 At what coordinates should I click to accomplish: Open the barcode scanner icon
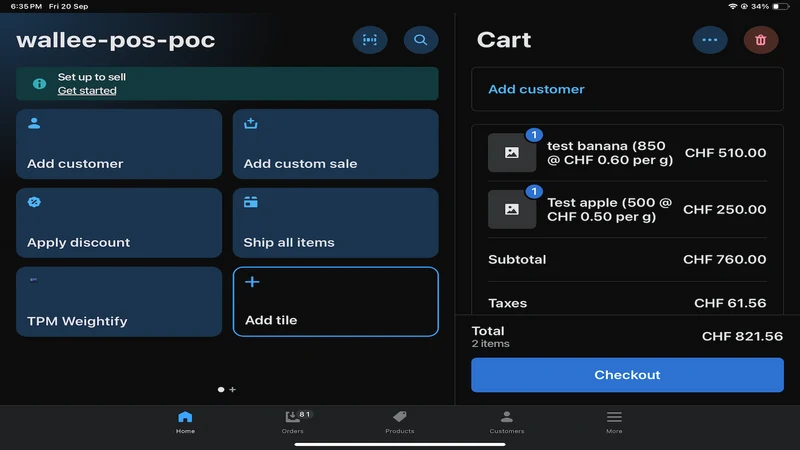point(370,40)
